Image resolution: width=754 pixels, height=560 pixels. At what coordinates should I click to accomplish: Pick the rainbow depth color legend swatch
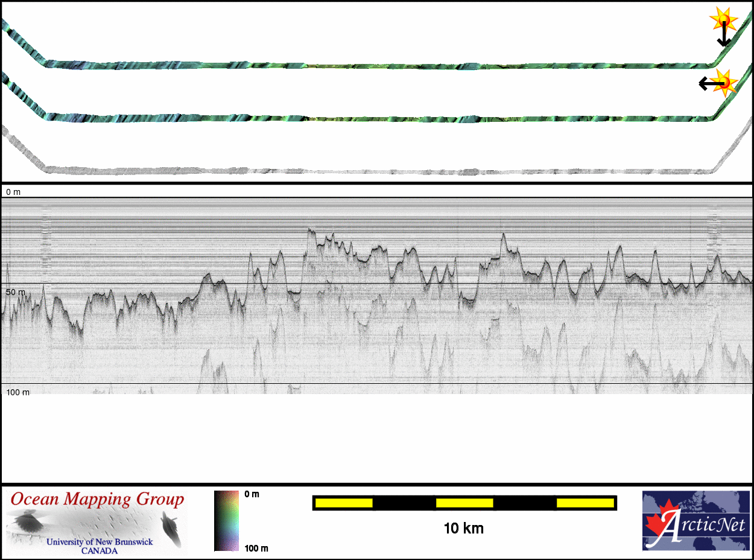click(x=226, y=520)
